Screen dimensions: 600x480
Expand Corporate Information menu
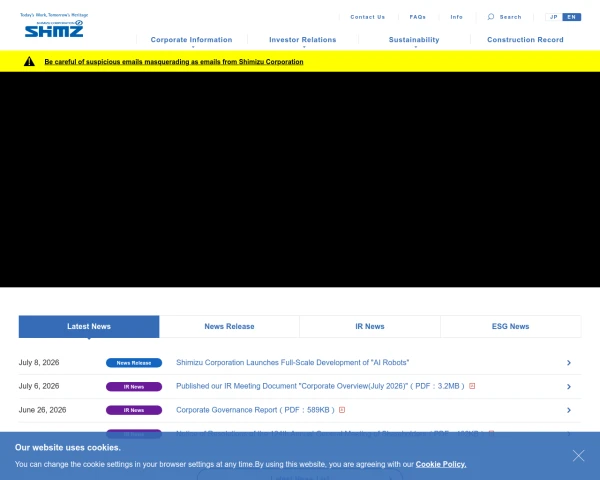pos(191,40)
